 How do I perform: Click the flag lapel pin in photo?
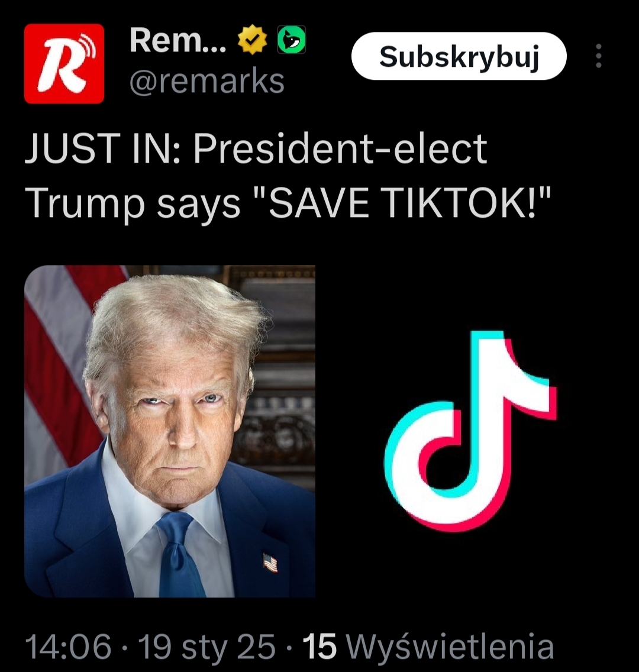[x=270, y=563]
